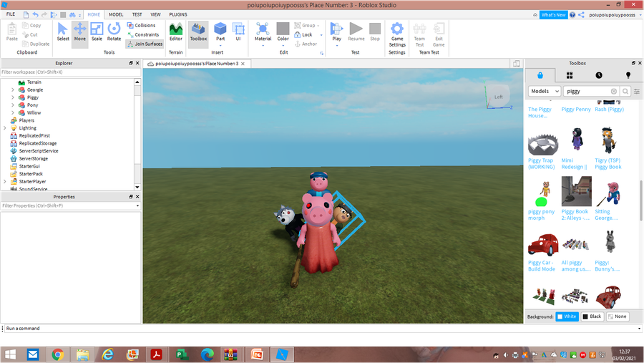Viewport: 644px width, 363px height.
Task: Open the Toolbox Recent clock tab
Action: coord(599,75)
